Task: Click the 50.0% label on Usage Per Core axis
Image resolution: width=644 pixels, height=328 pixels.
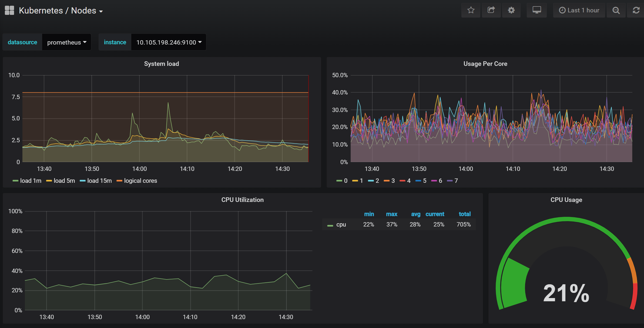Action: (x=340, y=75)
